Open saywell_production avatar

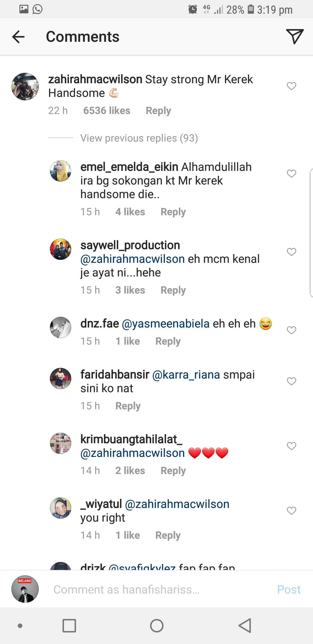coord(61,249)
